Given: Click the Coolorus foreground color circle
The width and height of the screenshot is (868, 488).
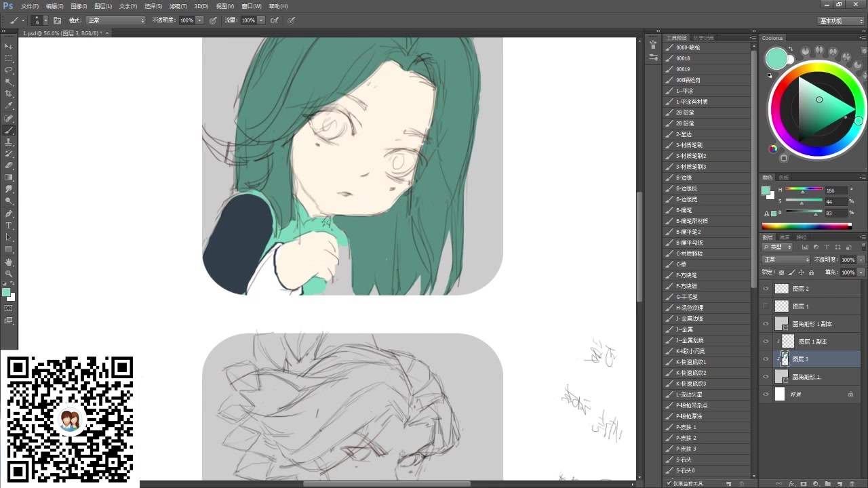Looking at the screenshot, I should tap(776, 58).
